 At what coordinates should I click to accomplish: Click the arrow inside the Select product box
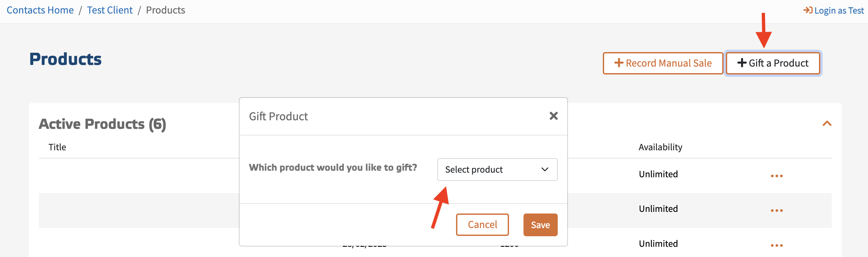(545, 169)
